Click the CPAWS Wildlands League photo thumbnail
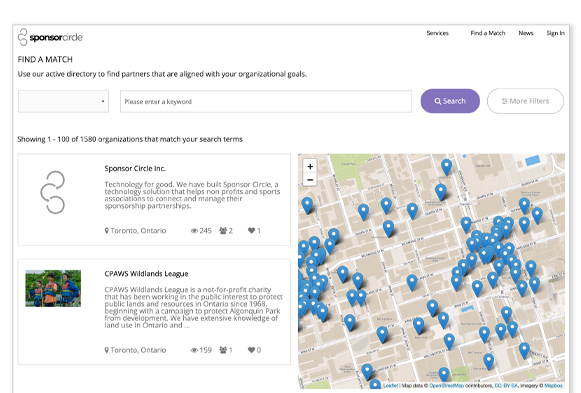The image size is (581, 393). pos(53,288)
